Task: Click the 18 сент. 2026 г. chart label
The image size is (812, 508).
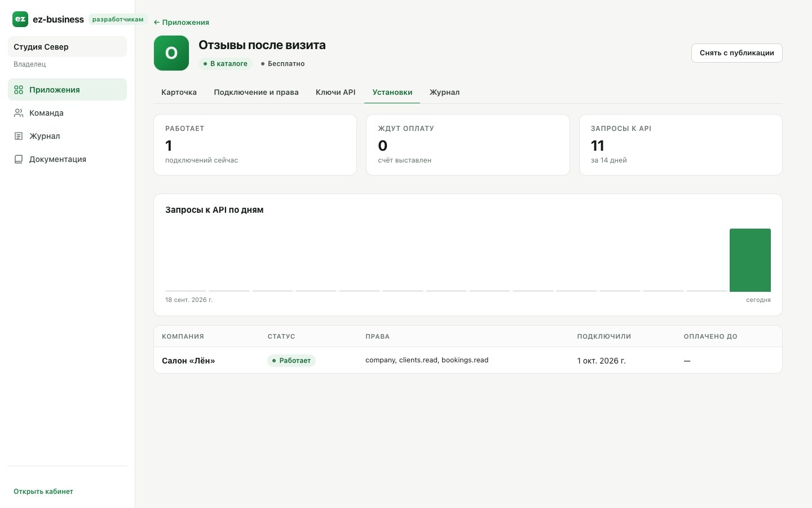Action: click(189, 300)
